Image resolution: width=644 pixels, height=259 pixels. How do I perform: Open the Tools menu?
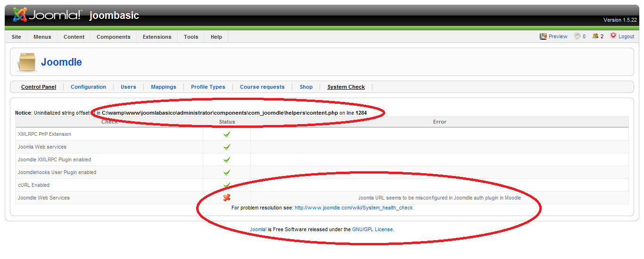tap(191, 37)
